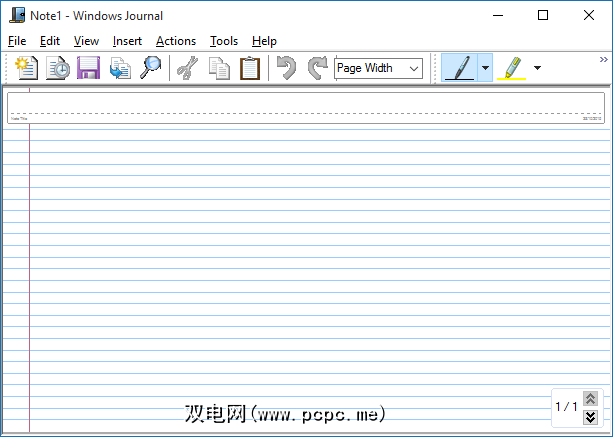The image size is (613, 437).
Task: Undo the last action
Action: click(286, 68)
